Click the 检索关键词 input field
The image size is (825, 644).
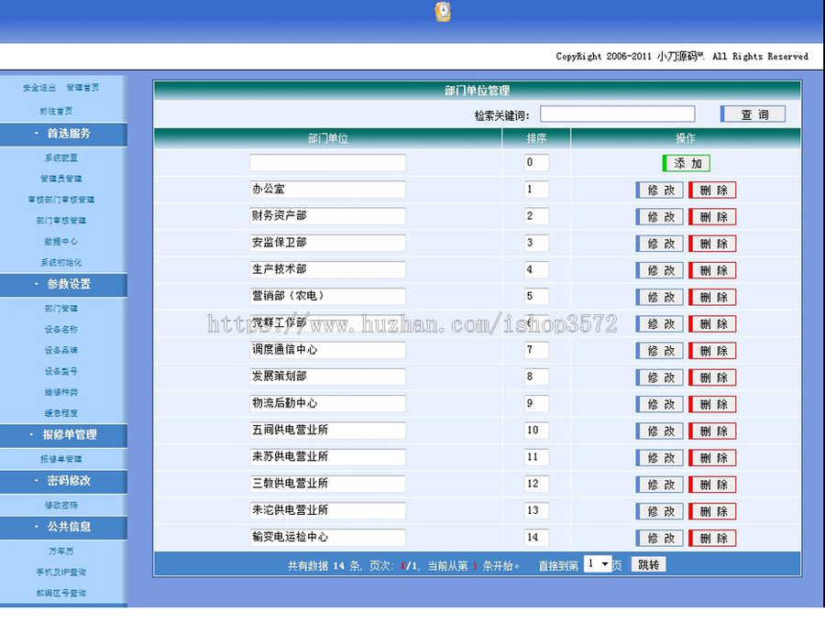pos(617,114)
